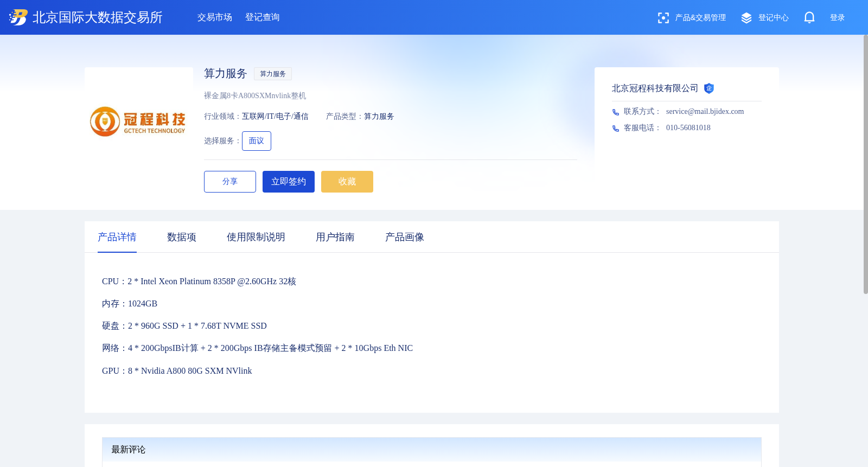Viewport: 868px width, 467px height.
Task: Click the enterprise verified shield badge
Action: coord(709,88)
